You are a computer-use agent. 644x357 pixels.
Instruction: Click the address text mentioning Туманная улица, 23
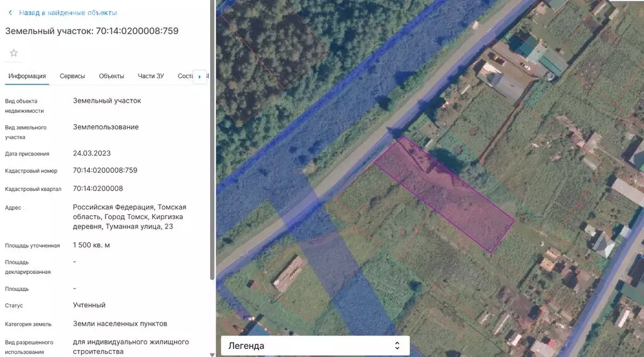130,217
